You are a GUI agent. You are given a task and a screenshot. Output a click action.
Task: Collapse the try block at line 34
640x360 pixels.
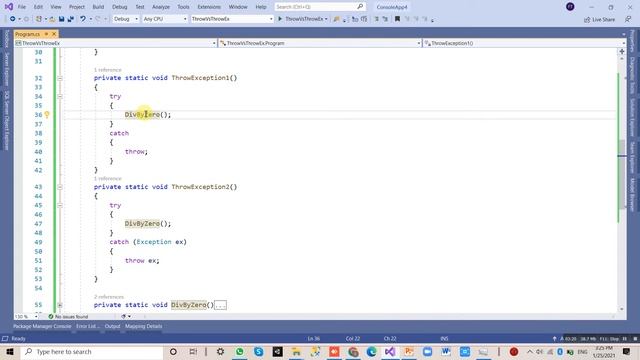[x=60, y=96]
